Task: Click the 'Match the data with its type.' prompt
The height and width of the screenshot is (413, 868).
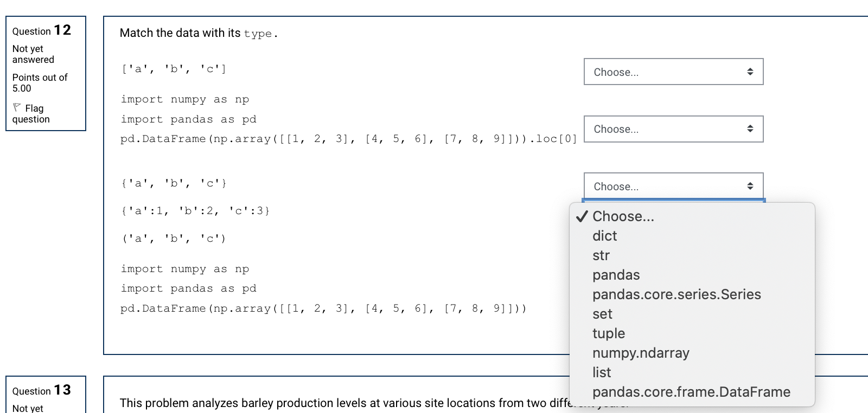Action: 199,33
